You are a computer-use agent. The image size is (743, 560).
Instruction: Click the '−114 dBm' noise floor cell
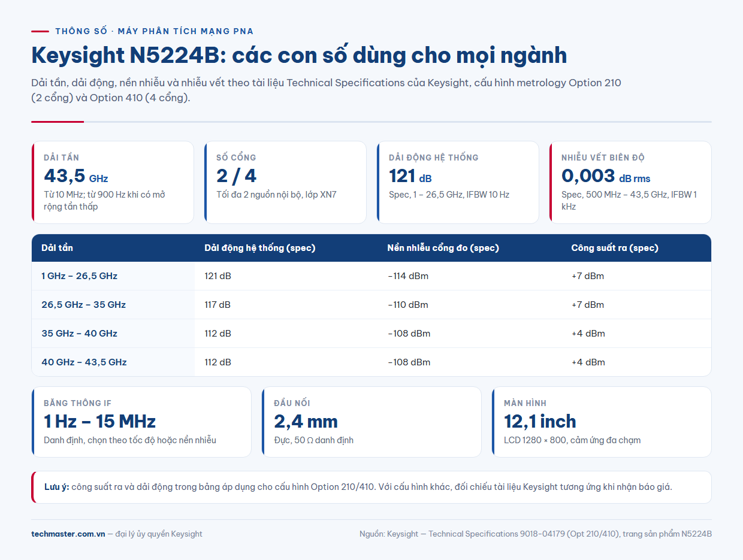coord(408,276)
